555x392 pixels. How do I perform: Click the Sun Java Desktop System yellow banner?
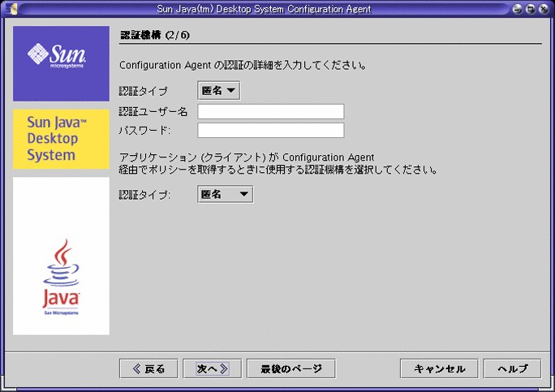(x=61, y=139)
